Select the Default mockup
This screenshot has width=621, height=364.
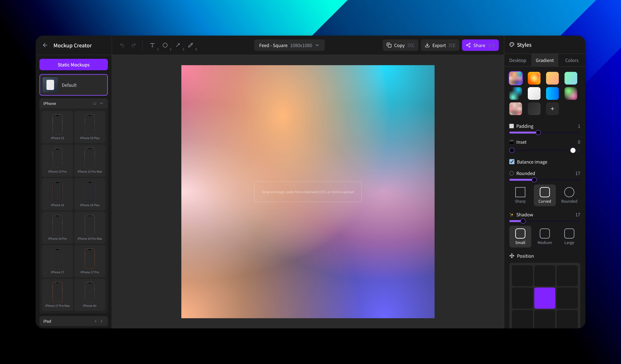coord(73,85)
